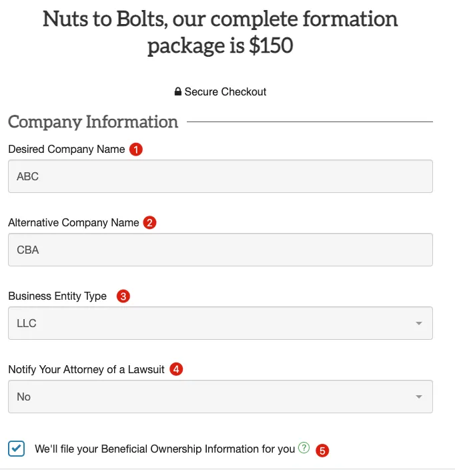455x476 pixels.
Task: Click the Alternative Company Name label
Action: (x=73, y=223)
